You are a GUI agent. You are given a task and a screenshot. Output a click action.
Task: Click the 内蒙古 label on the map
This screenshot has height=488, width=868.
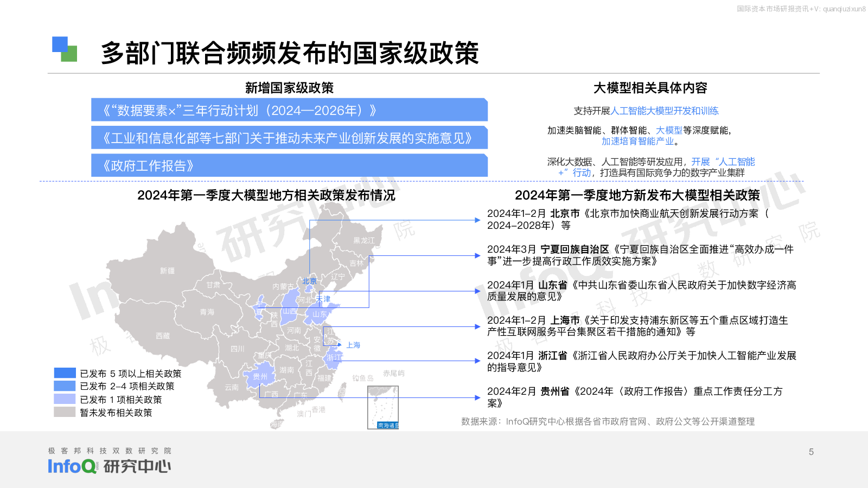click(x=283, y=286)
